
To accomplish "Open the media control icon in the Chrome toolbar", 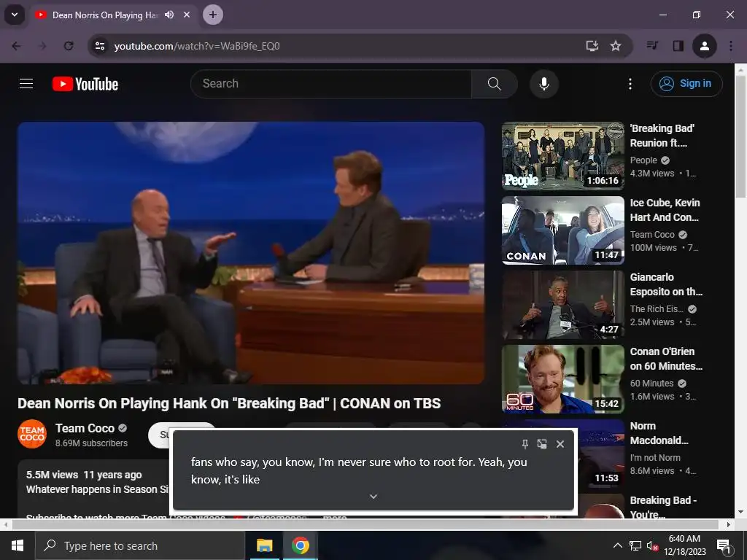I will pyautogui.click(x=652, y=46).
